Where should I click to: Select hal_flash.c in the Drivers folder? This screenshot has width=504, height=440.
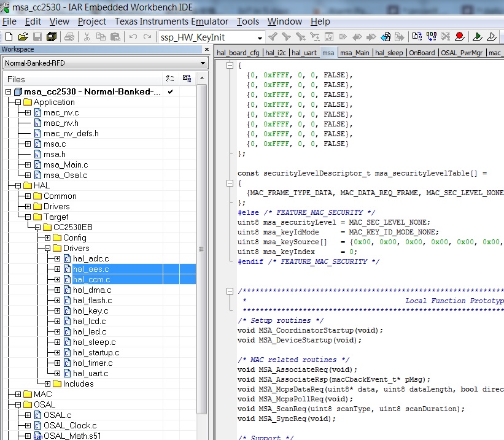92,300
